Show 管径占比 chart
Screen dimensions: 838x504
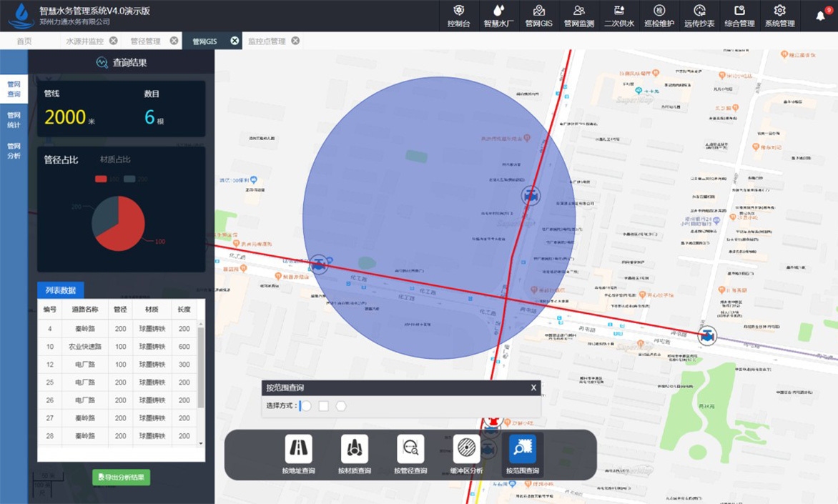(61, 160)
